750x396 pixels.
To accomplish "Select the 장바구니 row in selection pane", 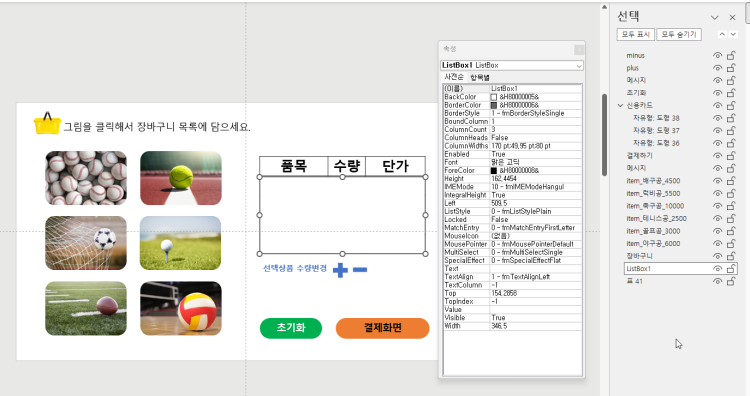I will pyautogui.click(x=681, y=256).
